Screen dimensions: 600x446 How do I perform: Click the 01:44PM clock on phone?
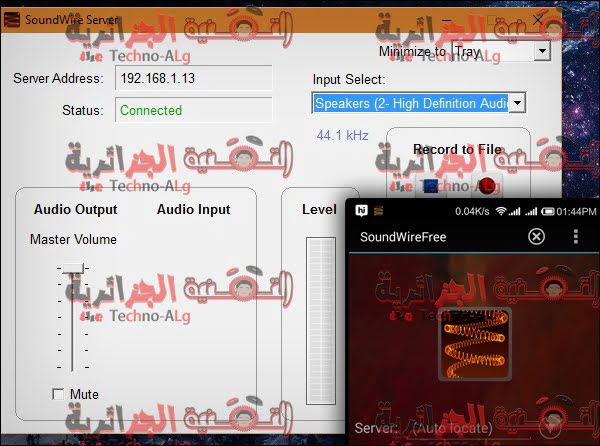coord(576,211)
